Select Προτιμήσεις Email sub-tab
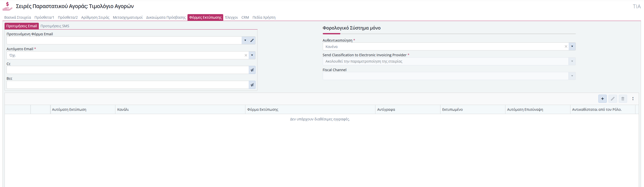Screen dimensions: 644x187 pos(22,26)
